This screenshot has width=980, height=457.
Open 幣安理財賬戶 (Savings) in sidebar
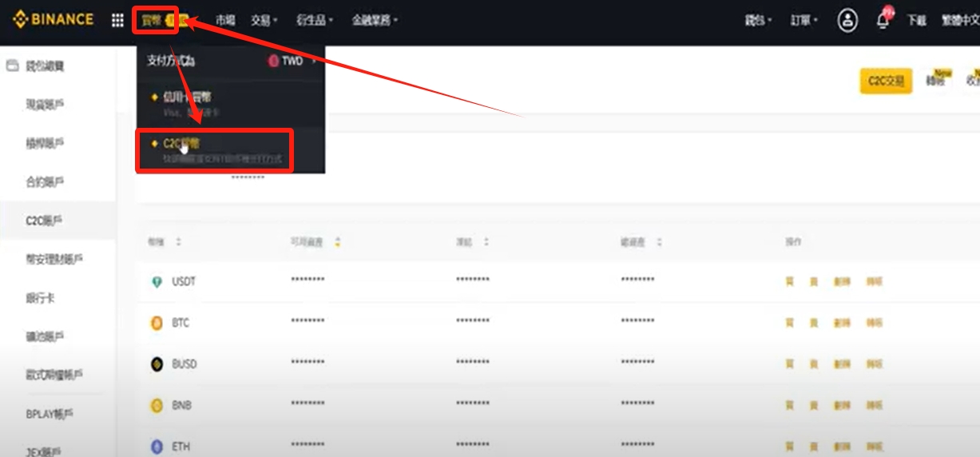(54, 259)
